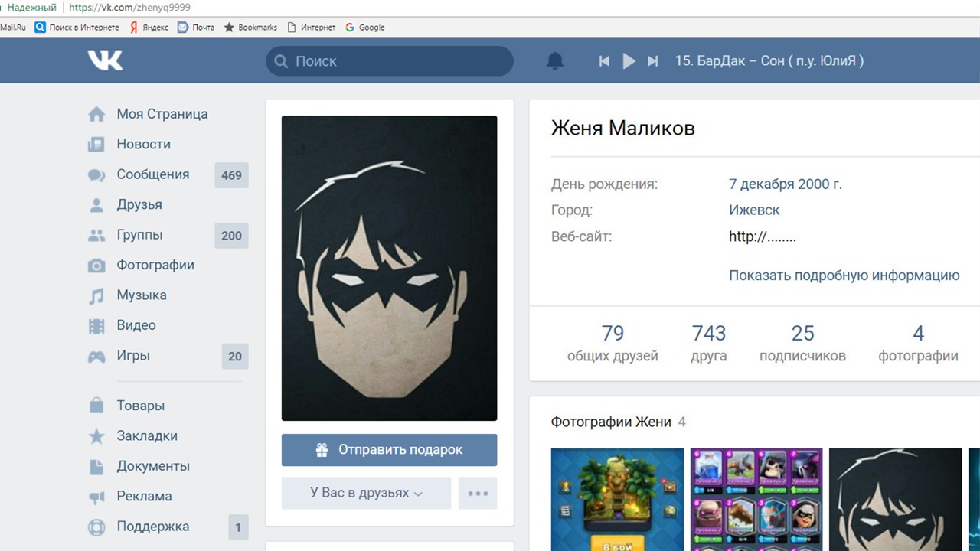Open the Clash Royale cards photo thumbnail
The height and width of the screenshot is (551, 980).
[756, 499]
